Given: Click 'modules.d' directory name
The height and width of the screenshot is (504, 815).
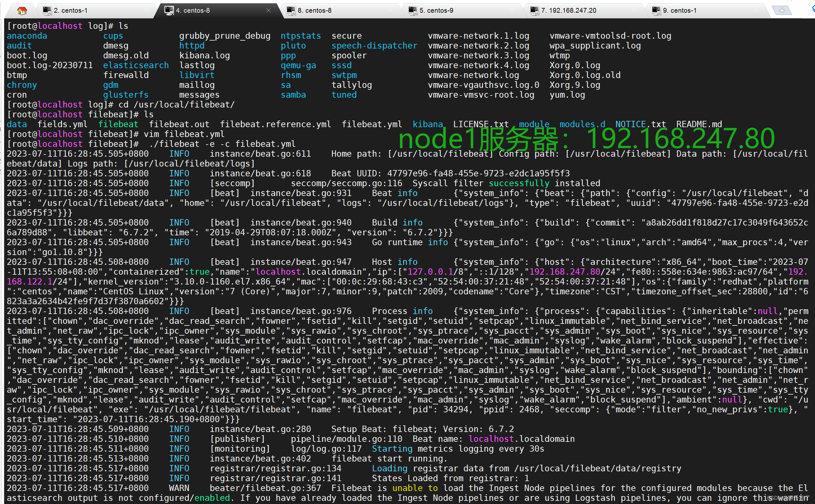Looking at the screenshot, I should [583, 124].
